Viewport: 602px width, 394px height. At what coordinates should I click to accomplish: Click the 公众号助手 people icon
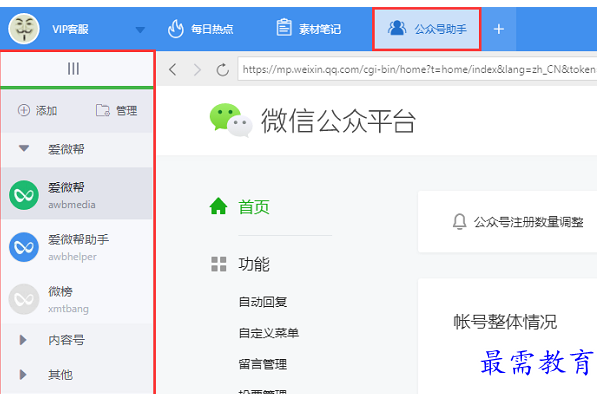397,28
